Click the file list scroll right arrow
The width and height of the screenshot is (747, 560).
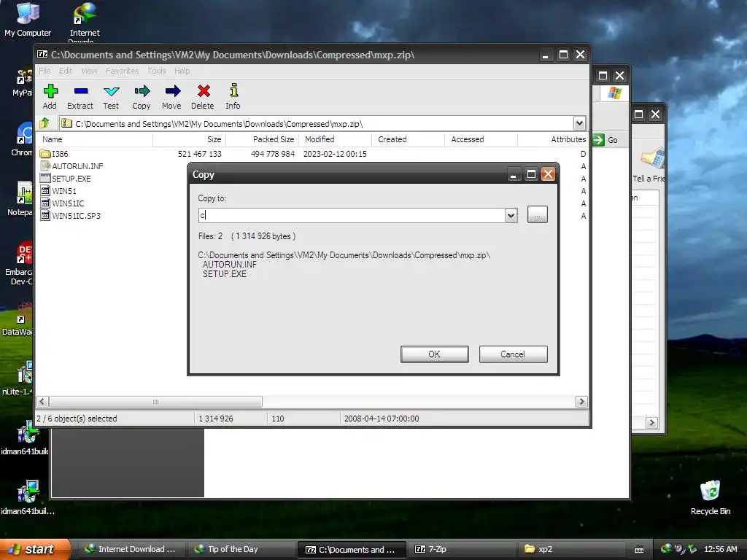(581, 402)
